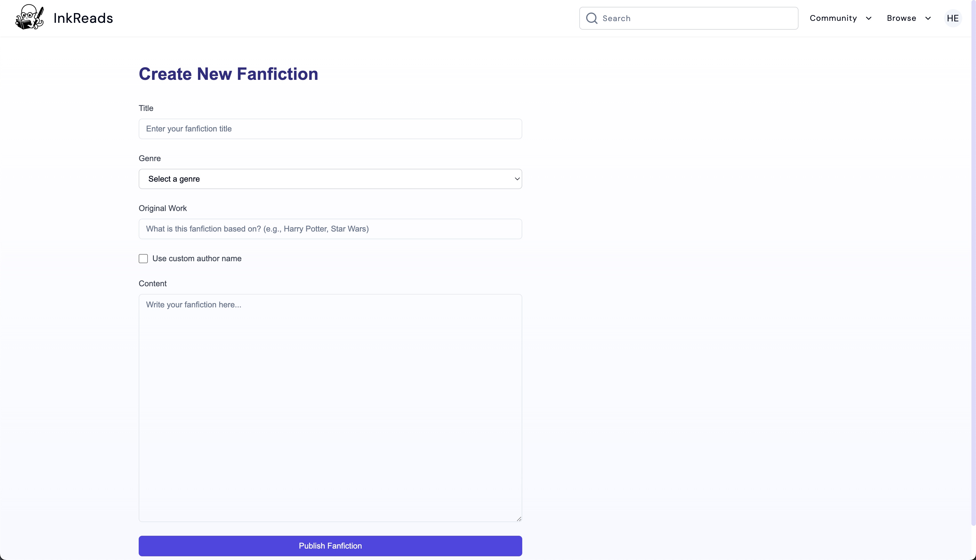Click the search magnifier icon
This screenshot has height=560, width=976.
592,18
